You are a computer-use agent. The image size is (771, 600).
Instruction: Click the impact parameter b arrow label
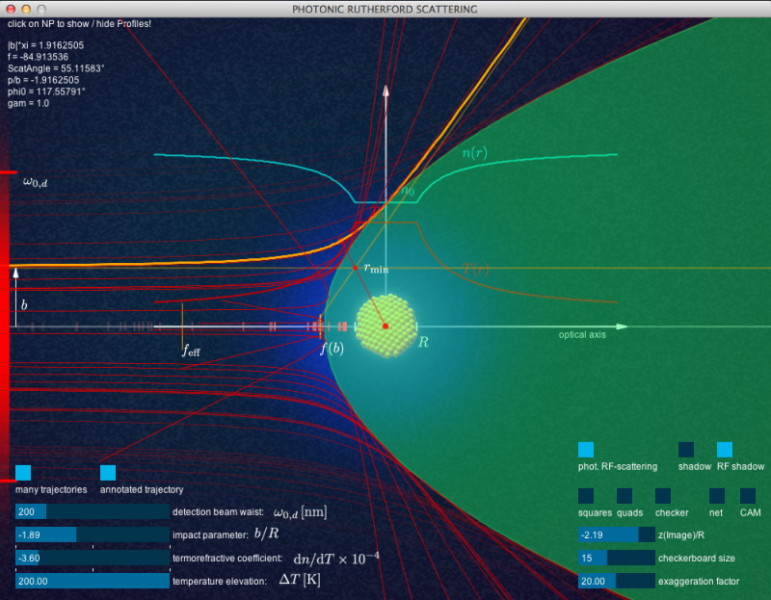[24, 305]
